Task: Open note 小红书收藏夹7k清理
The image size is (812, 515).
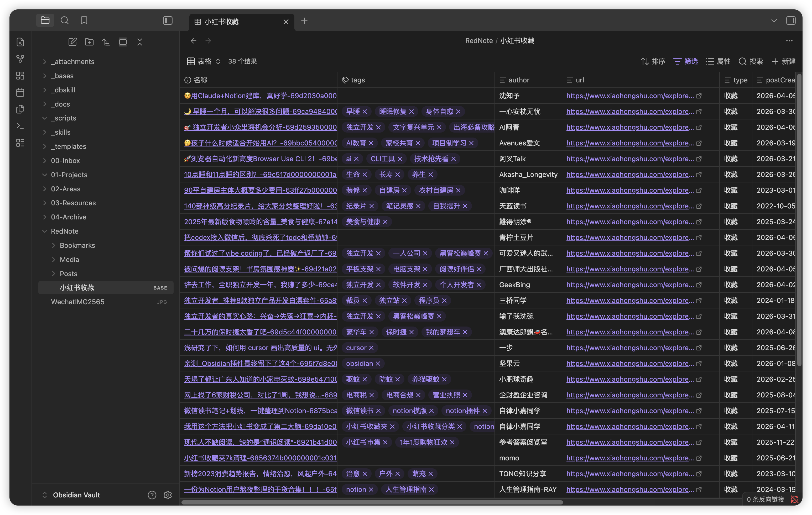Action: [260, 458]
